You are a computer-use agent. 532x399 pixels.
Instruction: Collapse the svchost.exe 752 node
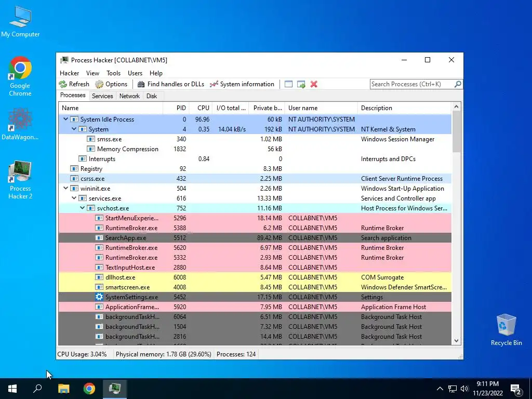tap(83, 208)
